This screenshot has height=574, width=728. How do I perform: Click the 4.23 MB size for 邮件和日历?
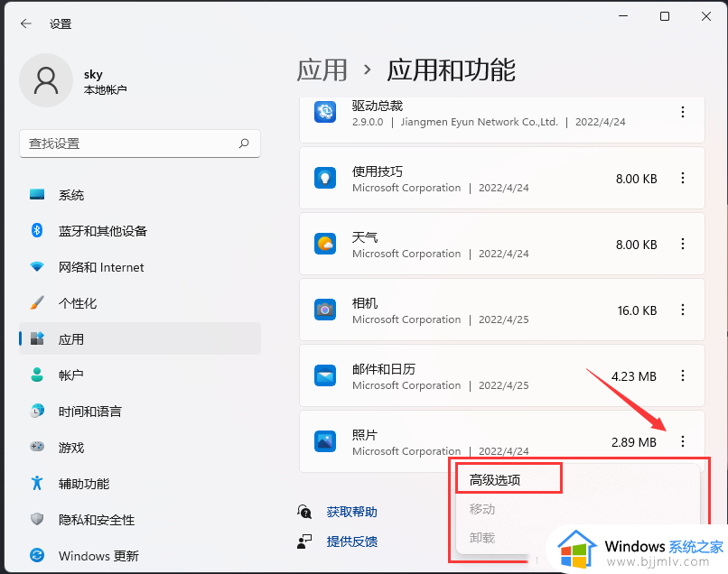pos(634,376)
